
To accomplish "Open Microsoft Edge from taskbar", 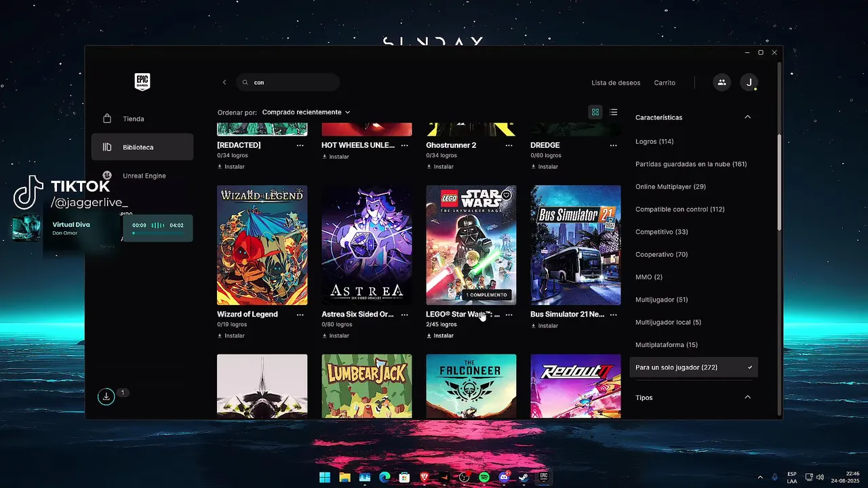I will (x=384, y=477).
